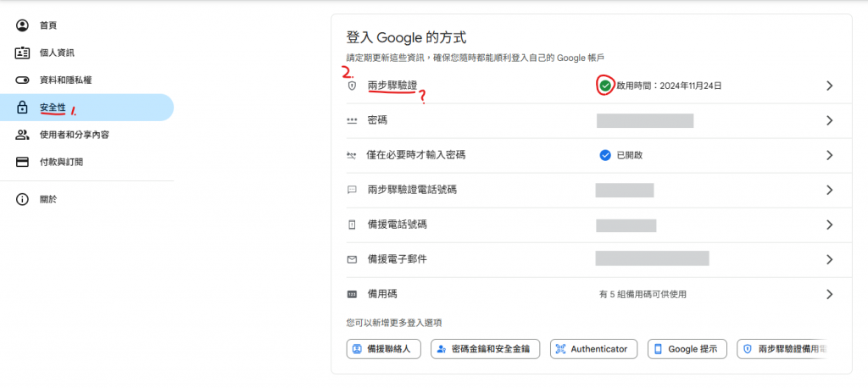Click the 已開啟 status text

[630, 156]
